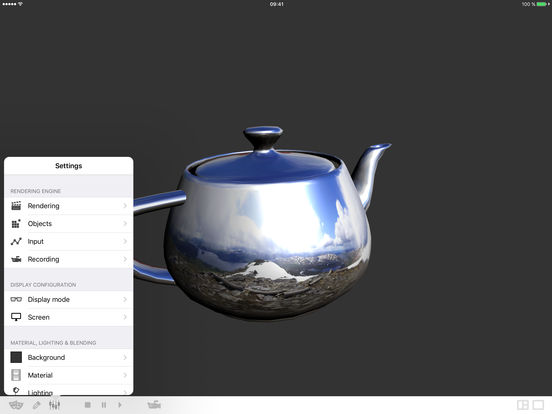
Task: Tap the settings sliders icon in toolbar
Action: pos(55,405)
